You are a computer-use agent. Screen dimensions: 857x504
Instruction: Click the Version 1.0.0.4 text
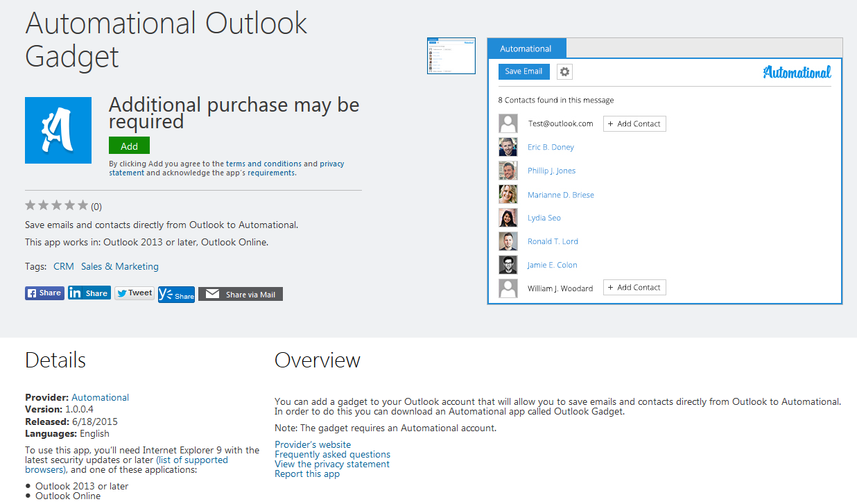pos(59,409)
